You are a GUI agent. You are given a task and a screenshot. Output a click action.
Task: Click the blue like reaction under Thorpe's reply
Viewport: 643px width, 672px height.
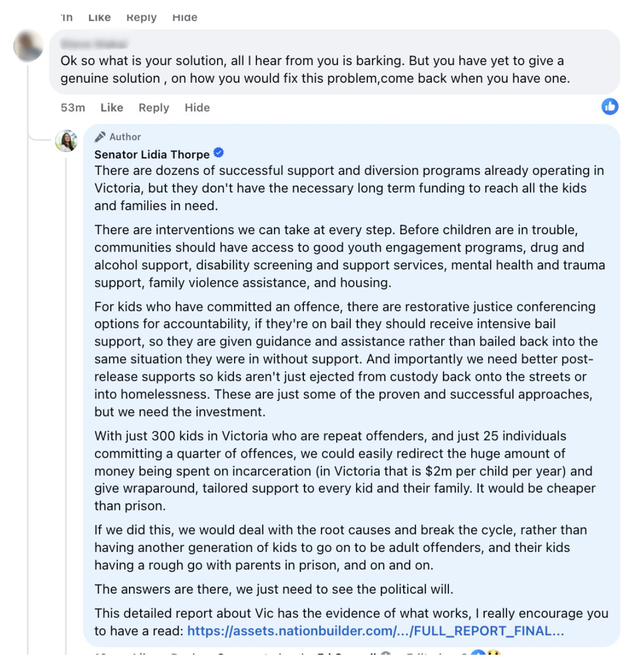tap(478, 654)
